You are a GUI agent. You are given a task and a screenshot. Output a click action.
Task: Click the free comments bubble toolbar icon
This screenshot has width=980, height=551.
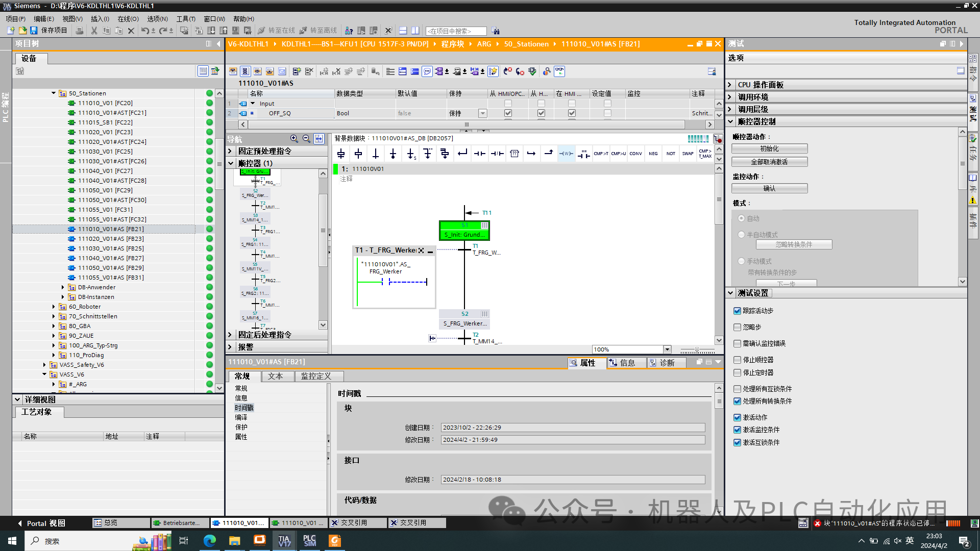tap(427, 71)
